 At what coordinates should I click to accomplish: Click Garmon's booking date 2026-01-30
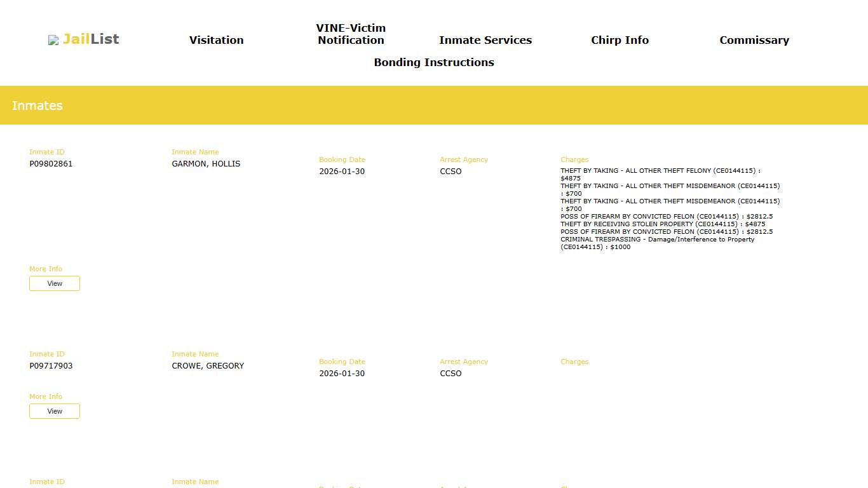[342, 172]
